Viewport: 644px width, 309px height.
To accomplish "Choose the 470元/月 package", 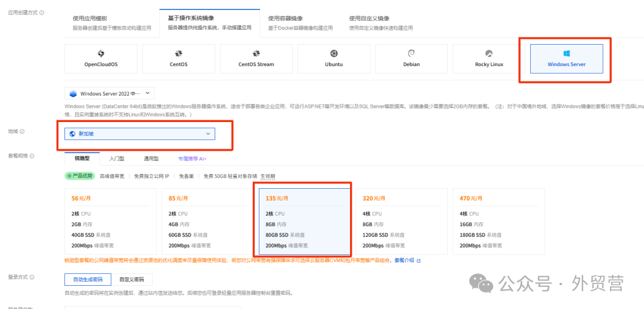I will click(x=499, y=221).
